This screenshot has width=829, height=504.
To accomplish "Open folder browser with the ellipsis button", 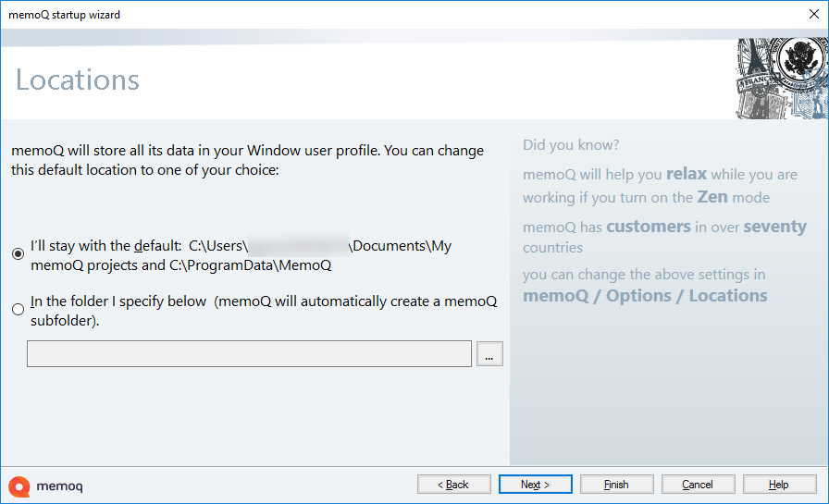I will coord(489,354).
